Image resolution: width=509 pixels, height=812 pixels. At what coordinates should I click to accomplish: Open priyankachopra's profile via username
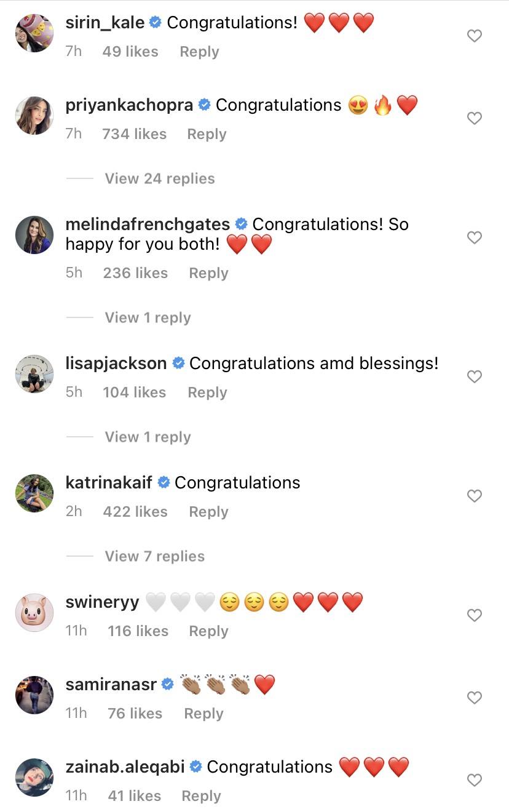(129, 105)
